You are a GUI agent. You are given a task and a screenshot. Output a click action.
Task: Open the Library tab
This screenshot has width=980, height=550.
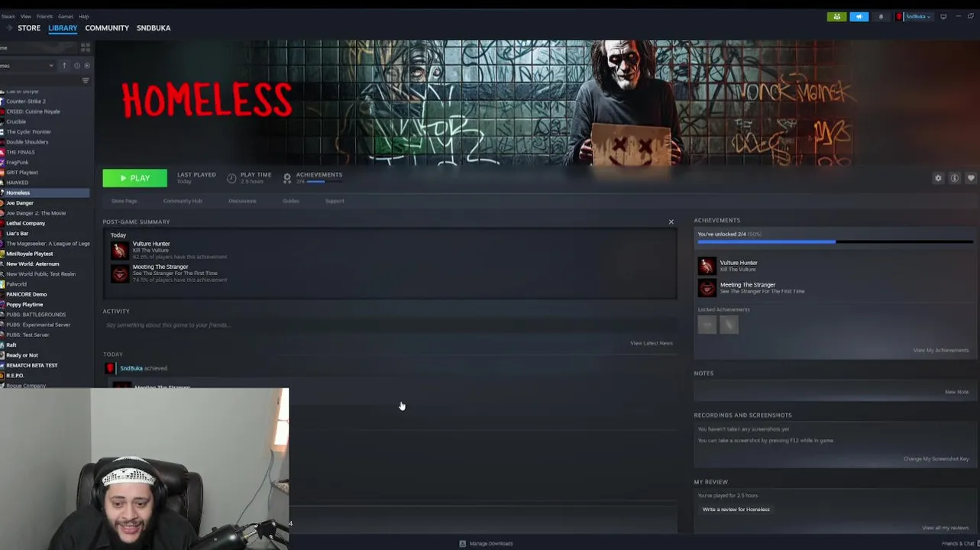point(63,28)
